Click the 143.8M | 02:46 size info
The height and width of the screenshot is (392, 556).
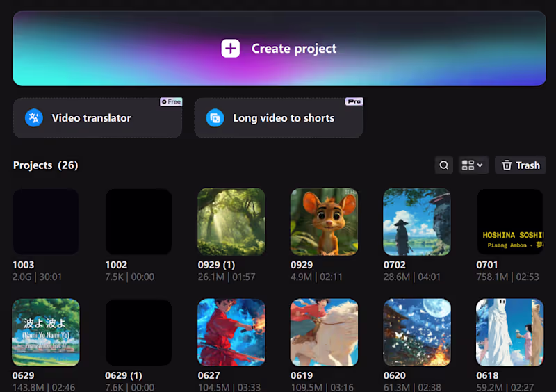44,387
